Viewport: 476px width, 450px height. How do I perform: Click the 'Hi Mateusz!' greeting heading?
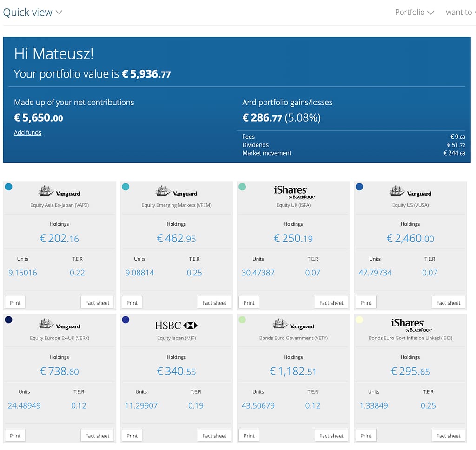coord(54,54)
